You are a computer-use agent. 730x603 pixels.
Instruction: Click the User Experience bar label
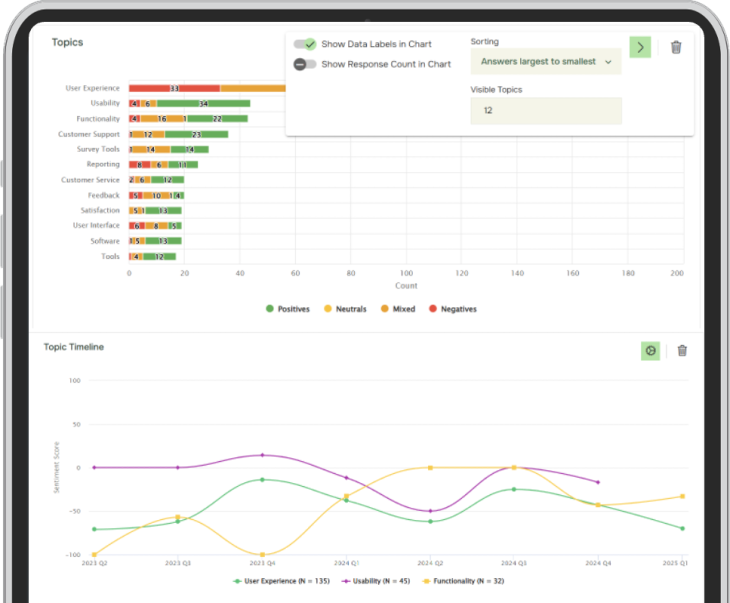click(92, 88)
